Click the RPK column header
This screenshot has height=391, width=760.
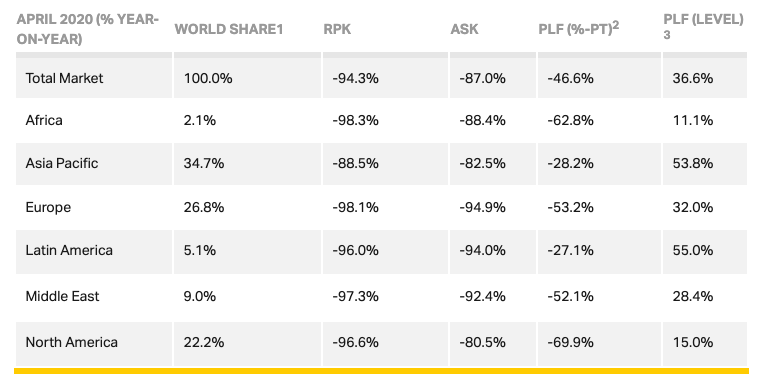pos(337,29)
